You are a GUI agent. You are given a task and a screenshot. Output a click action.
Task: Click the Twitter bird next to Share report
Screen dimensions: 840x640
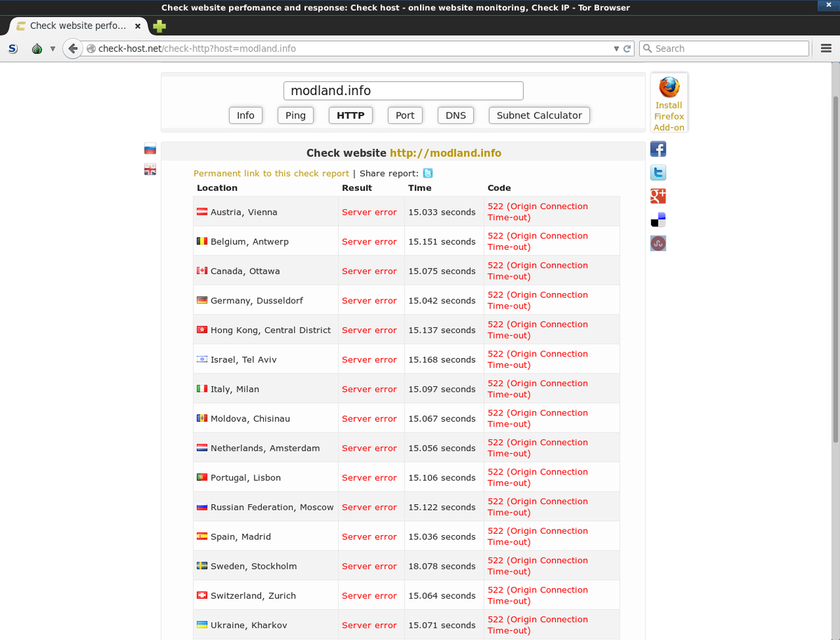(x=427, y=173)
